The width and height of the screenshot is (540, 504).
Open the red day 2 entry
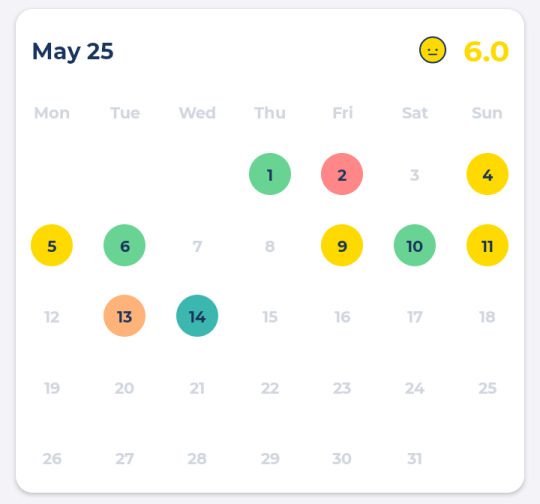coord(342,174)
